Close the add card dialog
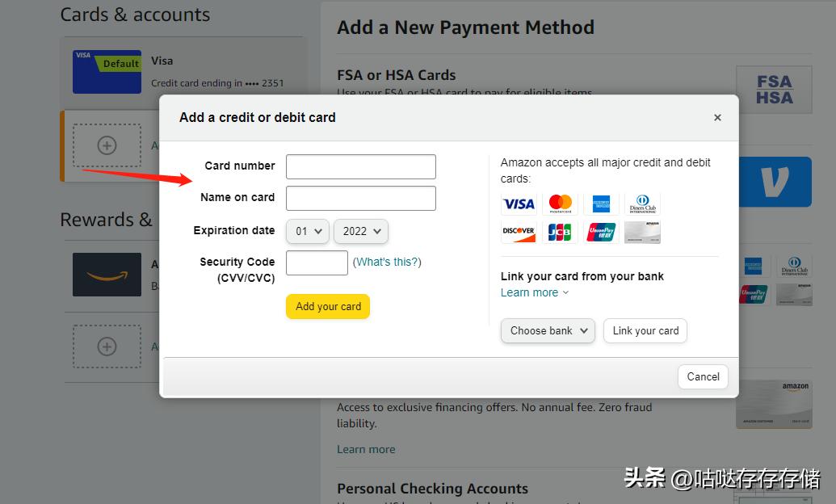The image size is (836, 504). [717, 118]
